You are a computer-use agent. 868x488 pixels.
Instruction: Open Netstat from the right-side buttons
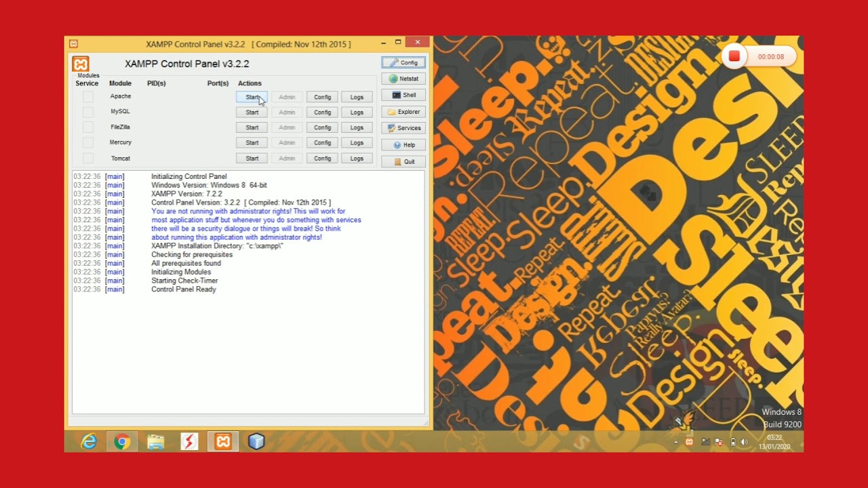coord(403,79)
